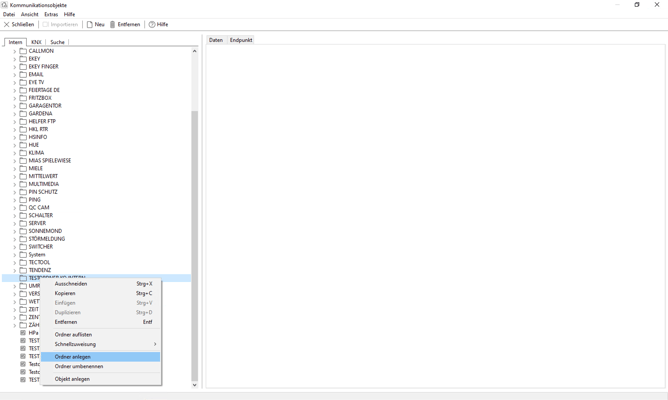The height and width of the screenshot is (400, 668).
Task: Choose Kopieren in context menu
Action: pos(101,294)
